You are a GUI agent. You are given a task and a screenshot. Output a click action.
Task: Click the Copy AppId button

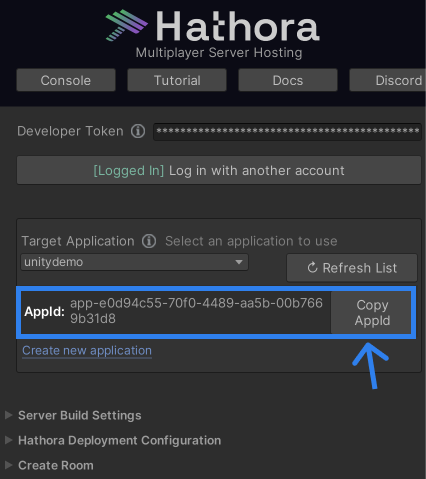[x=372, y=313]
